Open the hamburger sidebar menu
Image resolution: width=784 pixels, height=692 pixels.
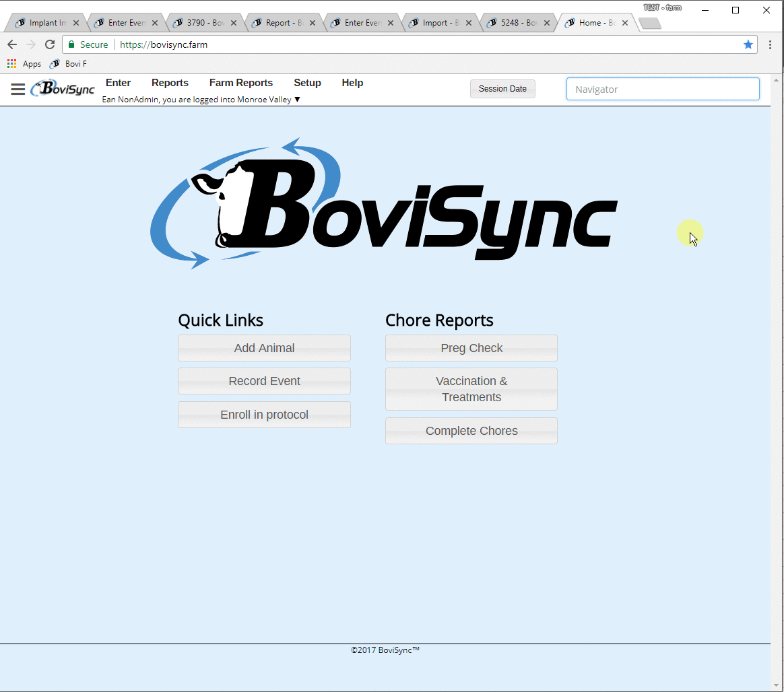[18, 90]
